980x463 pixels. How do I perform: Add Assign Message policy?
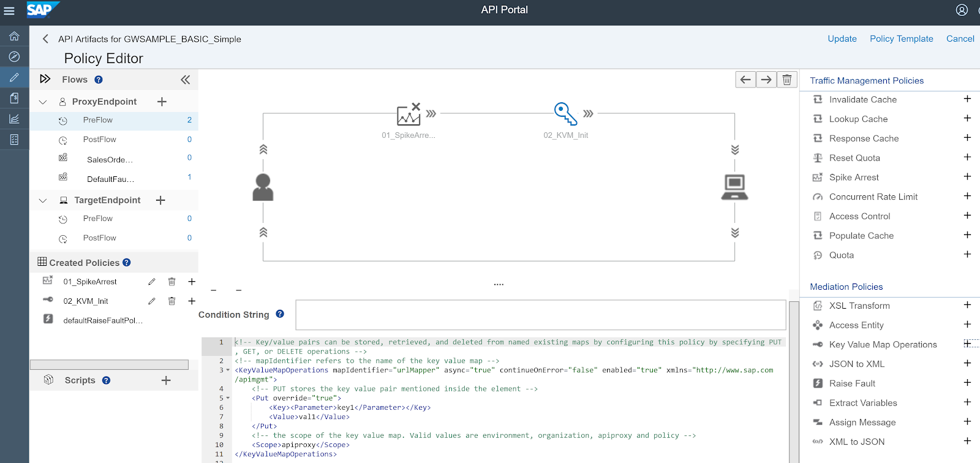tap(967, 421)
